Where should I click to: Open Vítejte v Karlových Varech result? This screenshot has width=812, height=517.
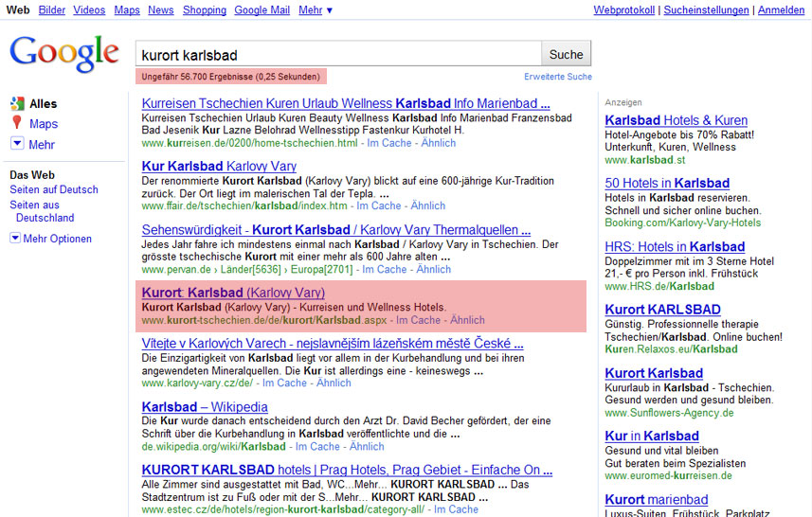coord(333,343)
